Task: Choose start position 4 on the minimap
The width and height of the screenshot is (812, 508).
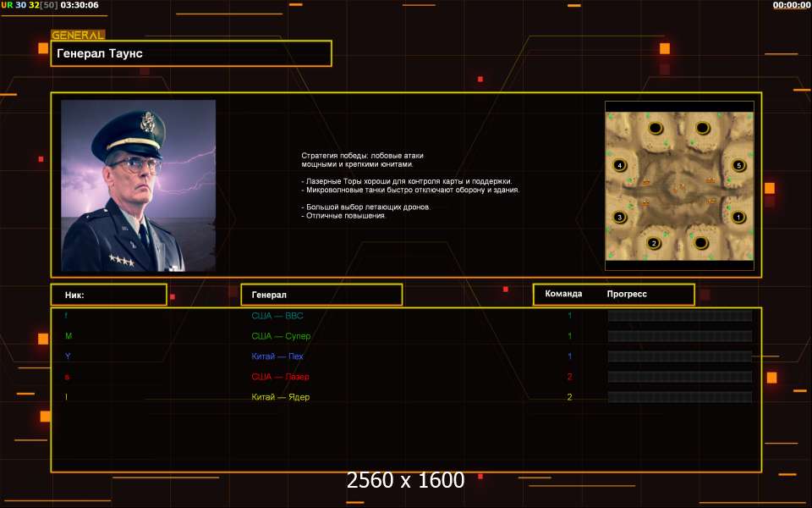Action: pos(620,165)
